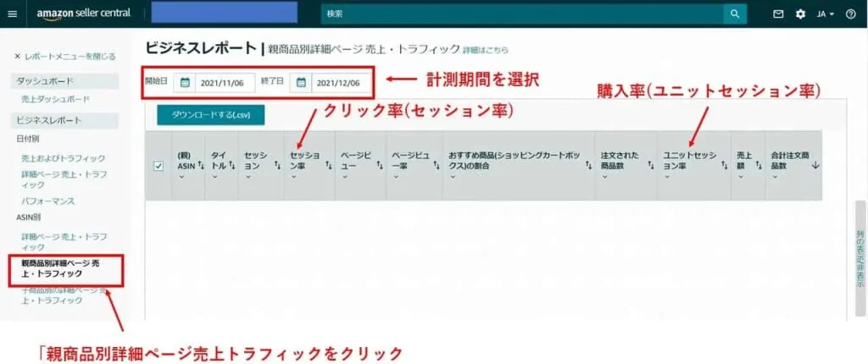Click the start date field 2021/11/06
Screen dimensions: 868x364
point(225,83)
